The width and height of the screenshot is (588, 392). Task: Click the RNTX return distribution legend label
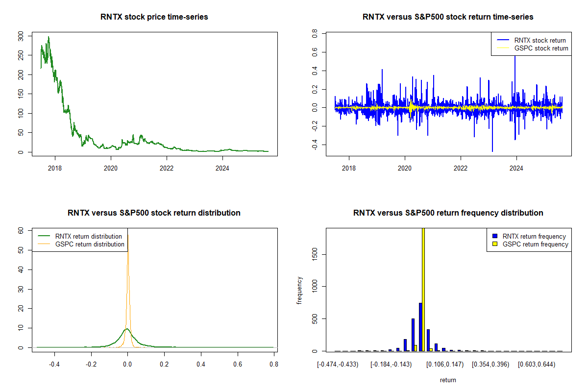click(x=89, y=237)
